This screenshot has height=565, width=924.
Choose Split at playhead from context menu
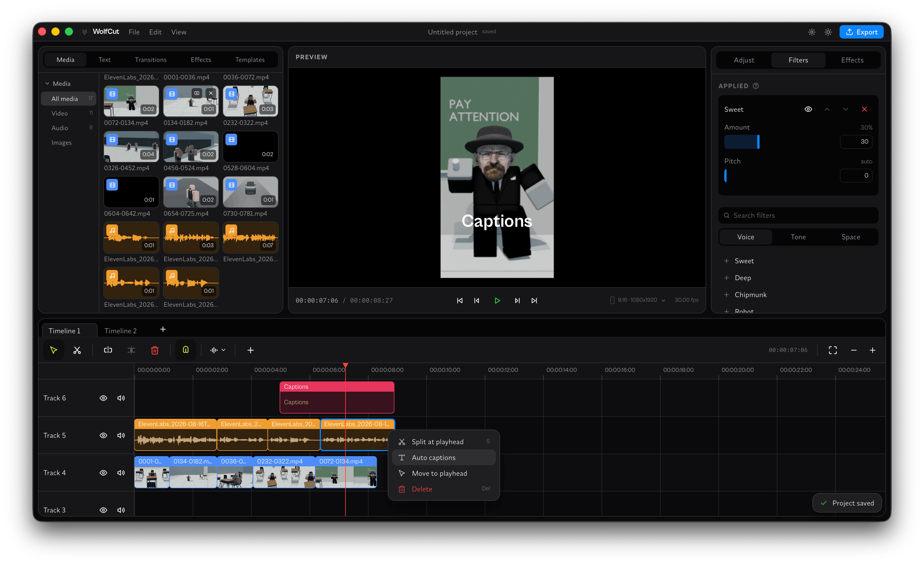click(x=444, y=442)
